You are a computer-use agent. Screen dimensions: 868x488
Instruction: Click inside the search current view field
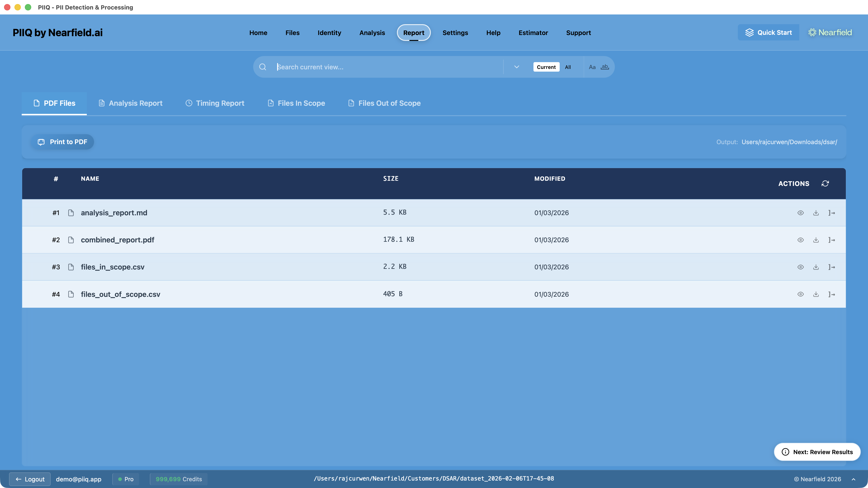coord(371,67)
